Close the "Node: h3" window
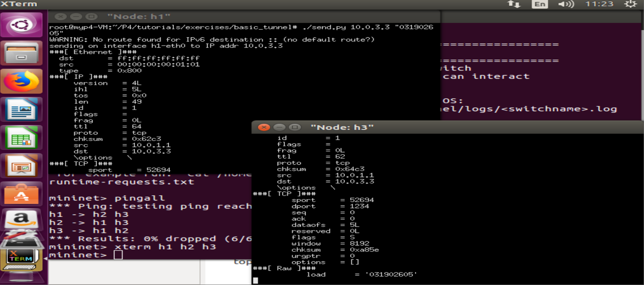 pos(264,127)
